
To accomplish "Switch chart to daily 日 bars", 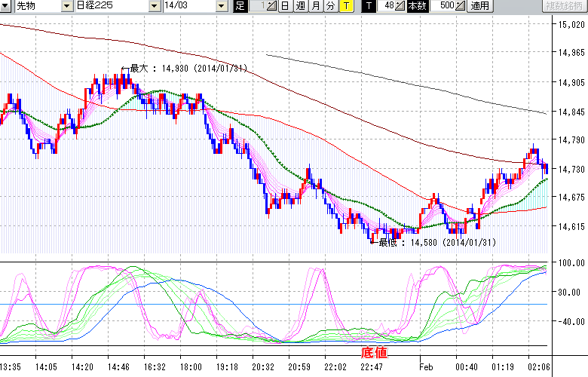I will point(285,6).
